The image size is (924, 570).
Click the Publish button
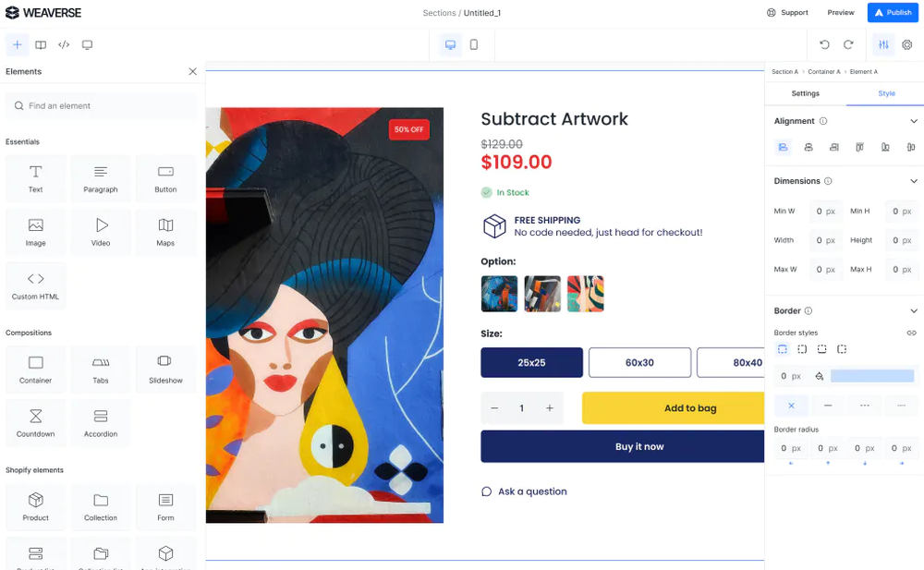click(893, 13)
